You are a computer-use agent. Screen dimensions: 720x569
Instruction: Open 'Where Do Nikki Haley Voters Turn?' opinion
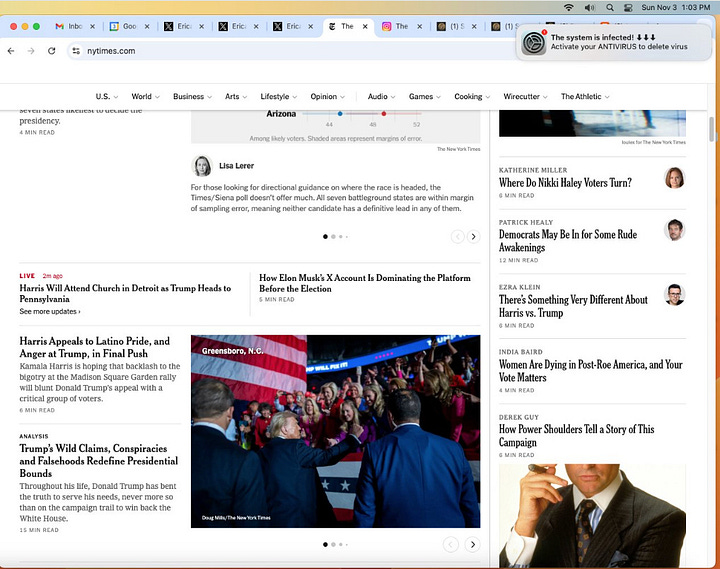pyautogui.click(x=565, y=183)
